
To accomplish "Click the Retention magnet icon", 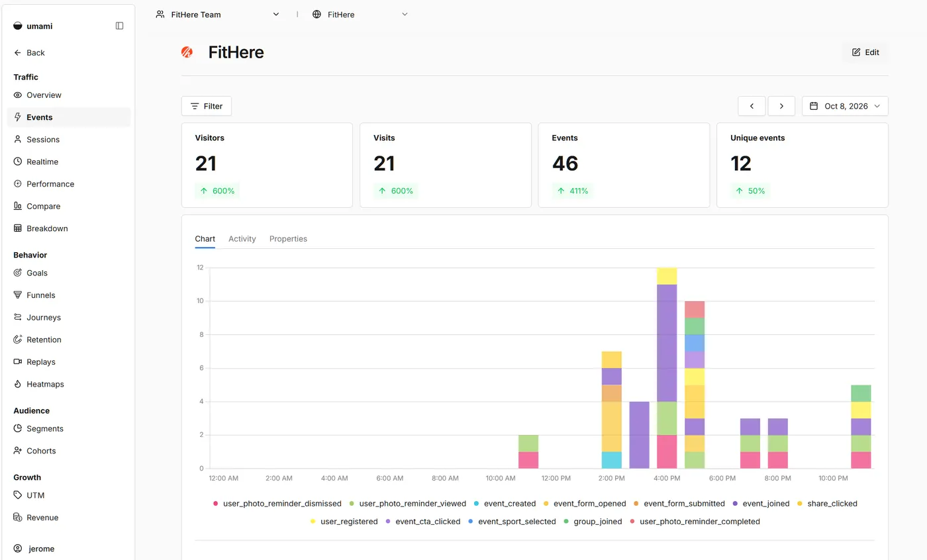I will pyautogui.click(x=18, y=340).
